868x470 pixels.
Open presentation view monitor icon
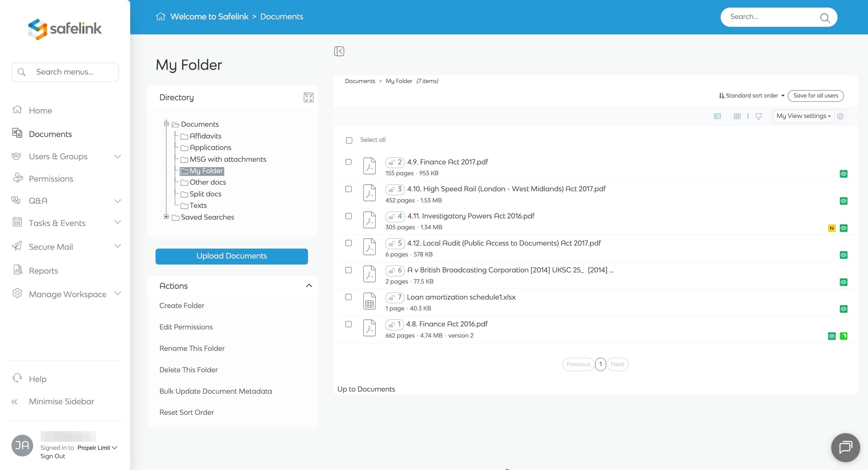[759, 116]
